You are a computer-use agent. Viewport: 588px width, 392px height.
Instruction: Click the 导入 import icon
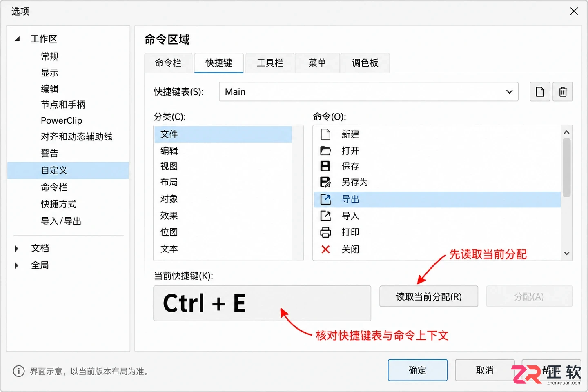[x=325, y=216]
